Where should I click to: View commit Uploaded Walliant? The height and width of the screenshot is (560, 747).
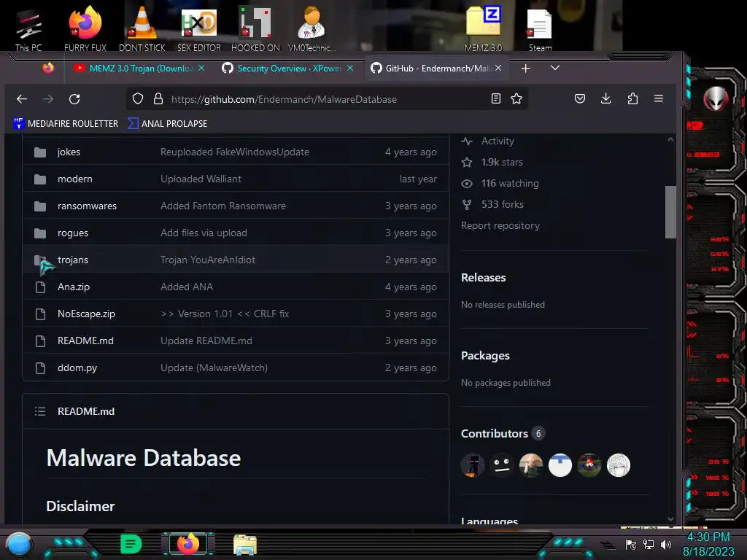tap(201, 179)
